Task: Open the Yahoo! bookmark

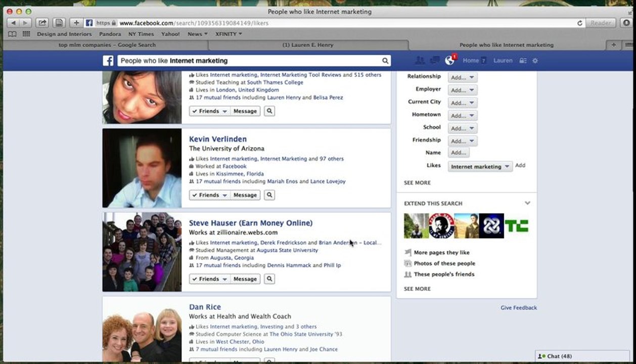Action: pyautogui.click(x=170, y=34)
